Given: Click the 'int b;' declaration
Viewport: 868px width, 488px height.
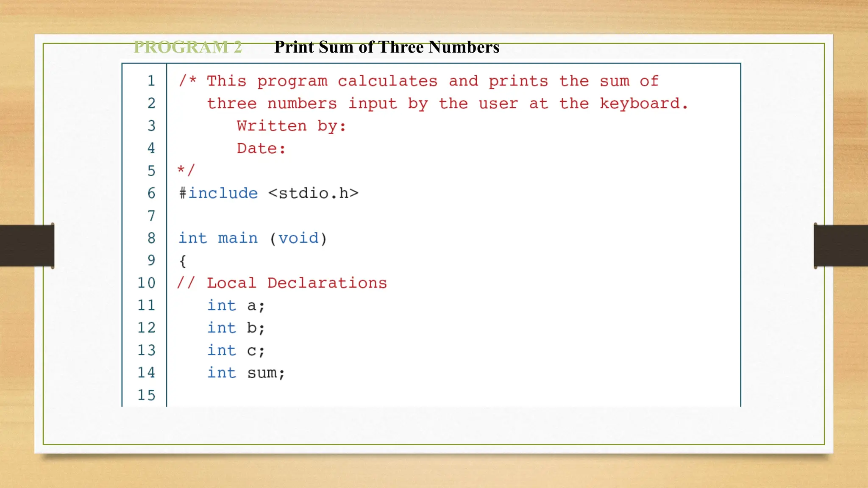Looking at the screenshot, I should coord(236,328).
